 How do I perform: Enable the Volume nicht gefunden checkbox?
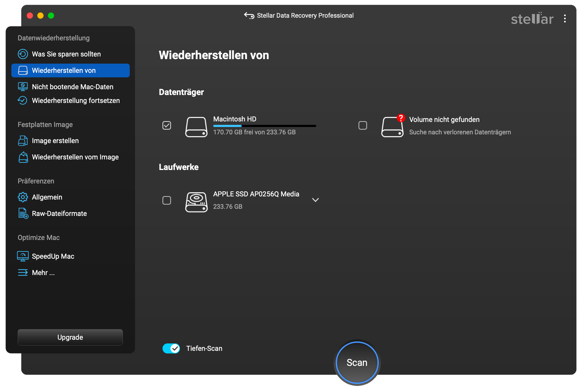[x=363, y=125]
